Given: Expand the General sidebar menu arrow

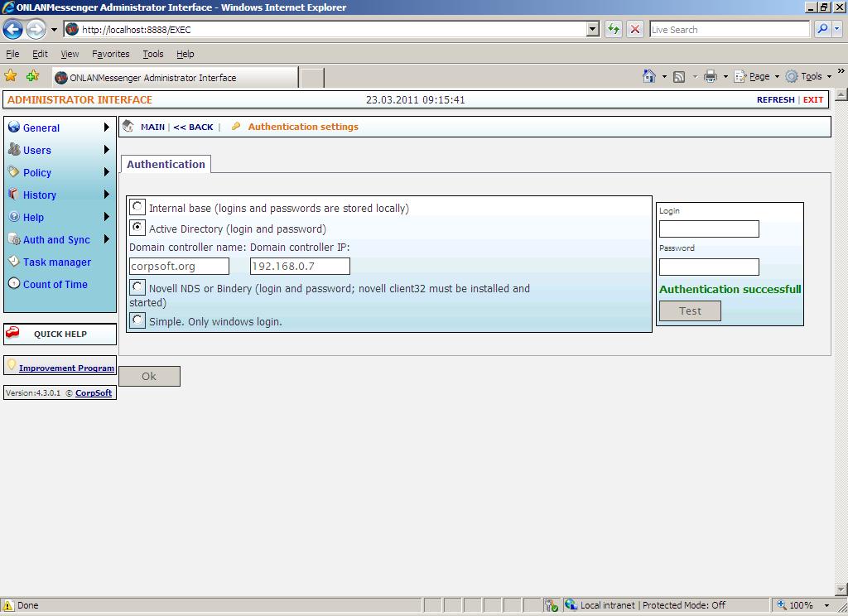Looking at the screenshot, I should coord(106,128).
